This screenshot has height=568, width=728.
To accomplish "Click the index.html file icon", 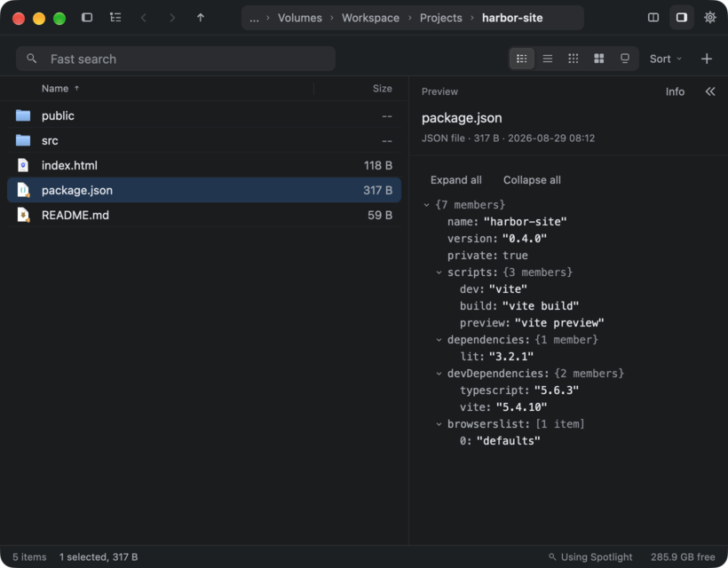I will (x=23, y=165).
